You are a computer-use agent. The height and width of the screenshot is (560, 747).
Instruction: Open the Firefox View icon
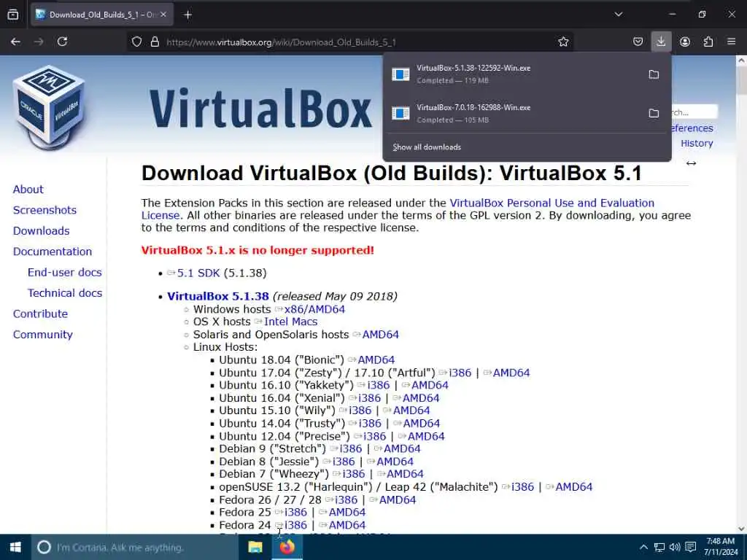click(13, 15)
